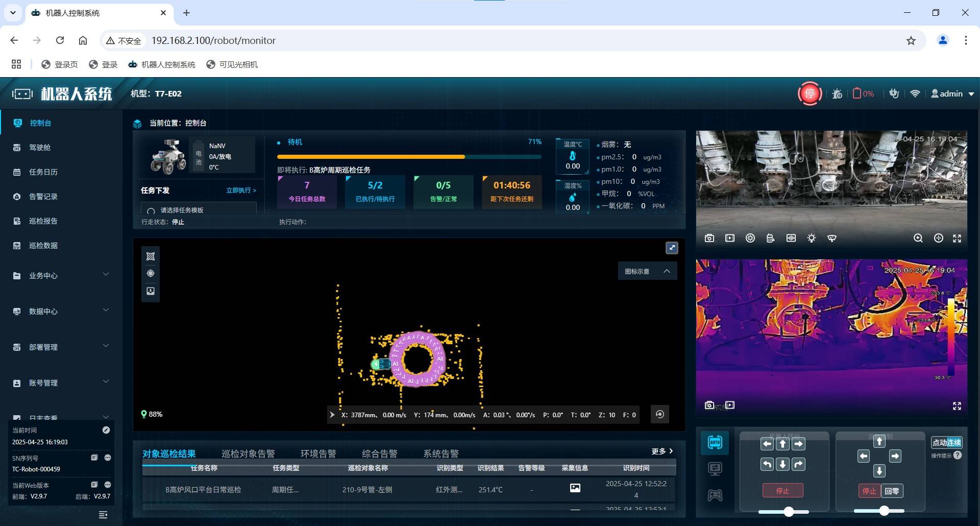Screen dimensions: 980x526
Task: Expand the 部署管理 sidebar menu
Action: coord(61,347)
